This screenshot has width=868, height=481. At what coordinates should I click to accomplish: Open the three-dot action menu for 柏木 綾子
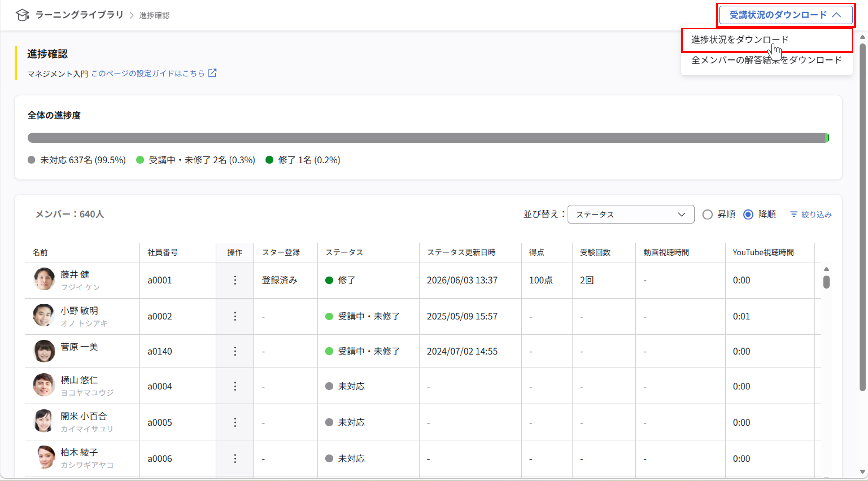(x=235, y=458)
